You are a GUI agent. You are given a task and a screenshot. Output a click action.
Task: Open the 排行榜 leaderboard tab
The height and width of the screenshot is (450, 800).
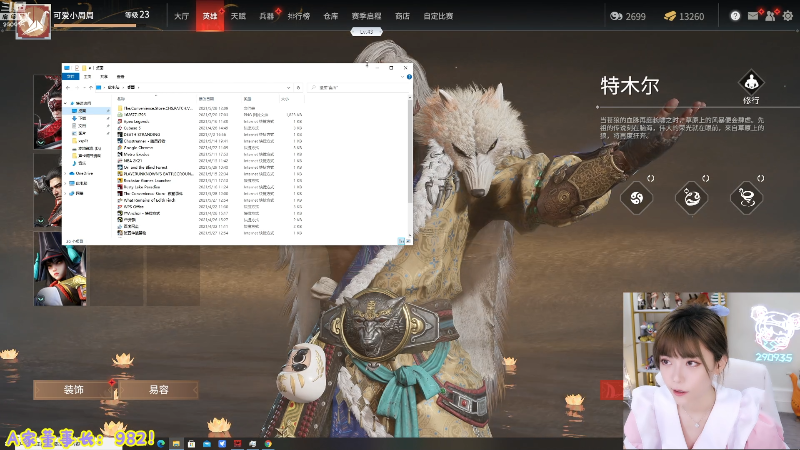click(x=298, y=16)
